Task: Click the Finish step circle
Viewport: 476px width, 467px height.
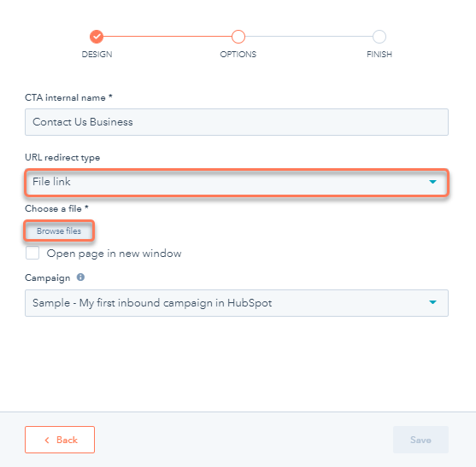Action: coord(379,37)
